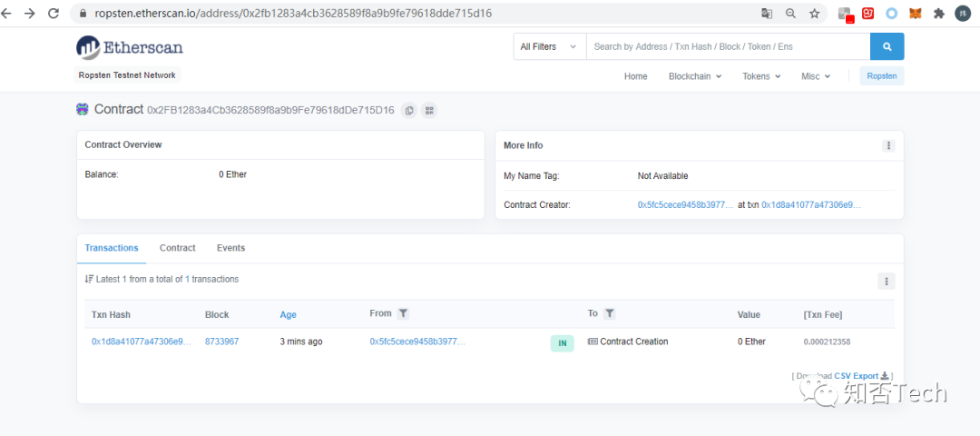Click the contract identicon avatar
The image size is (980, 436).
click(83, 110)
